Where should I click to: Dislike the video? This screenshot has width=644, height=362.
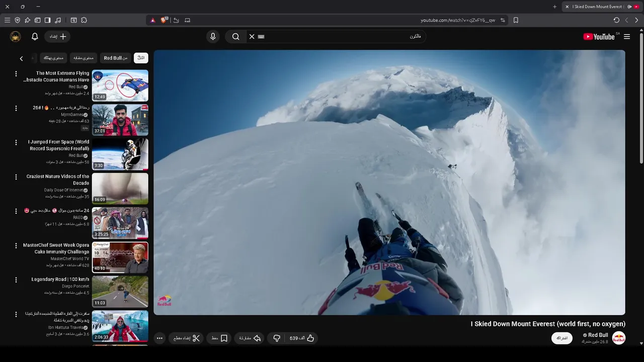pos(276,338)
